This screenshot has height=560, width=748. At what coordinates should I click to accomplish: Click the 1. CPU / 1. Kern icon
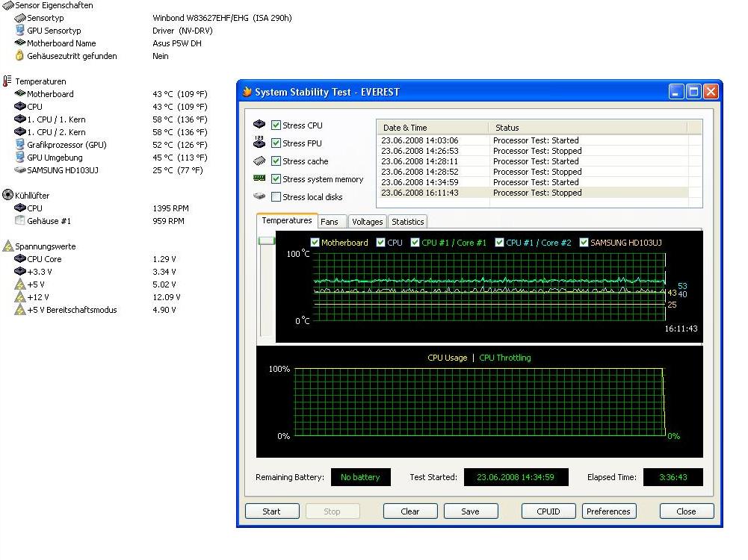(x=20, y=119)
